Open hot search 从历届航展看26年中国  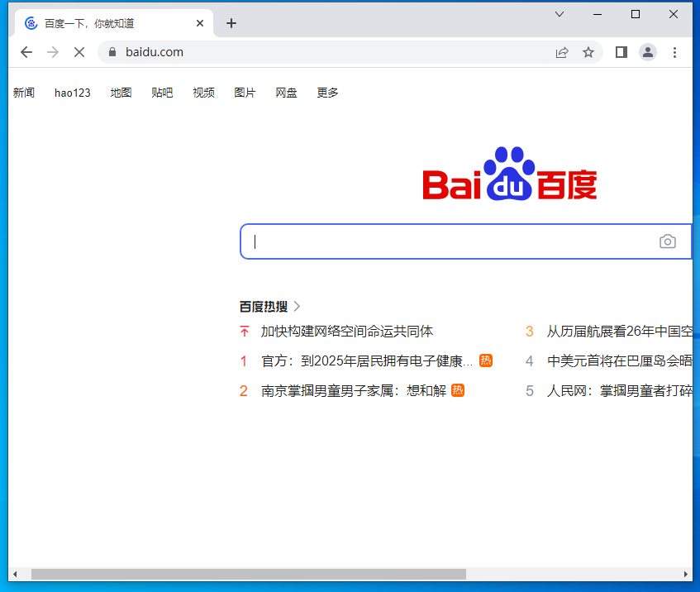[x=620, y=332]
